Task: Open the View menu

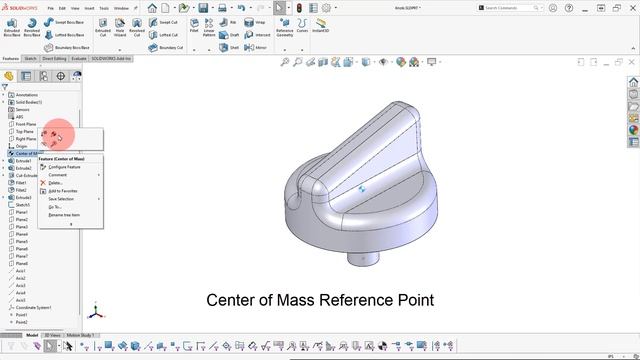Action: tap(75, 8)
